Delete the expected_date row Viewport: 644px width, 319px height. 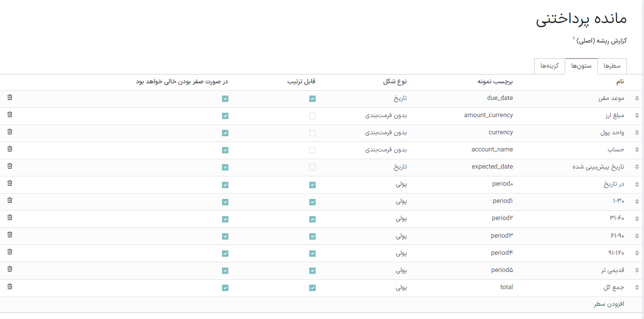[10, 166]
